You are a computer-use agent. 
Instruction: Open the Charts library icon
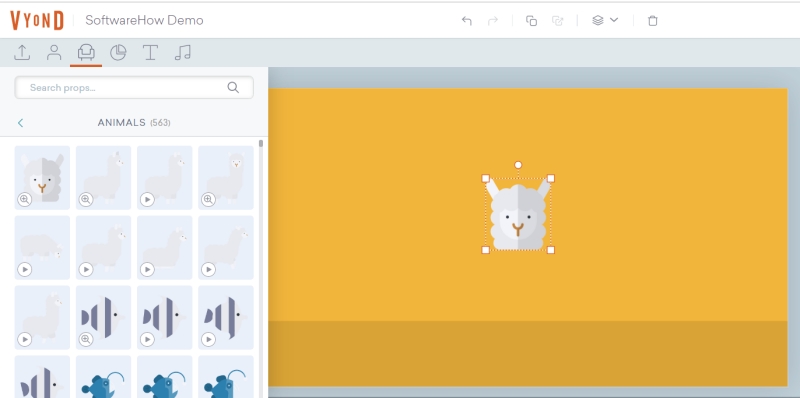coord(118,53)
